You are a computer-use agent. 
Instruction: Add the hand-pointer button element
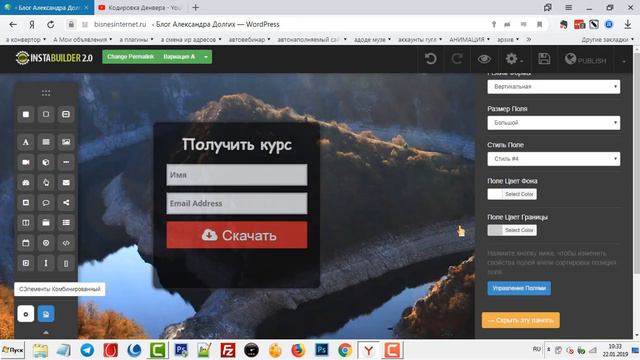[x=46, y=182]
